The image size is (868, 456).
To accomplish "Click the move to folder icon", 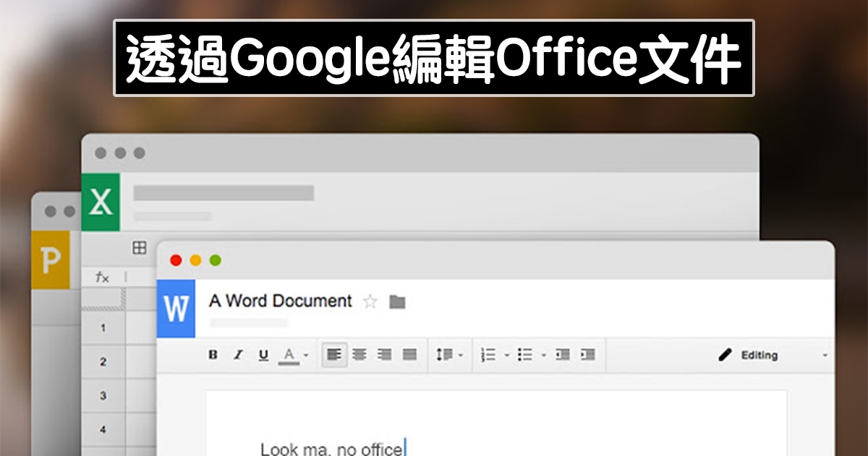I will pyautogui.click(x=397, y=302).
